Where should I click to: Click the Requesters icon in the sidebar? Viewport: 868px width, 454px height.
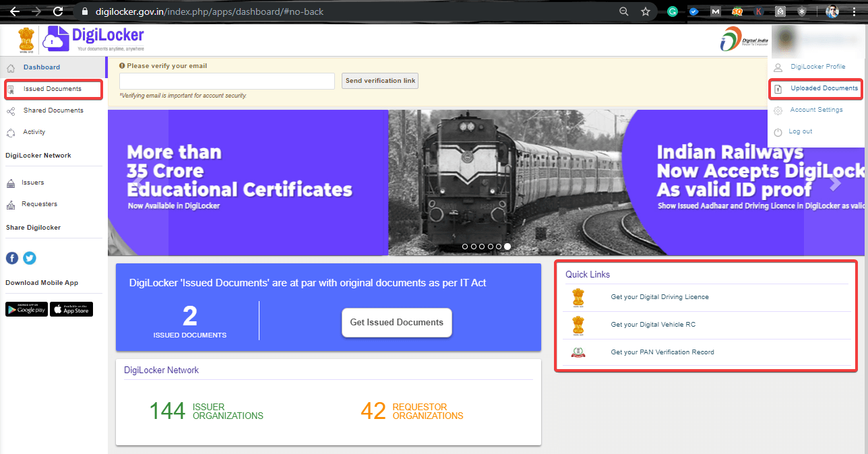point(11,203)
